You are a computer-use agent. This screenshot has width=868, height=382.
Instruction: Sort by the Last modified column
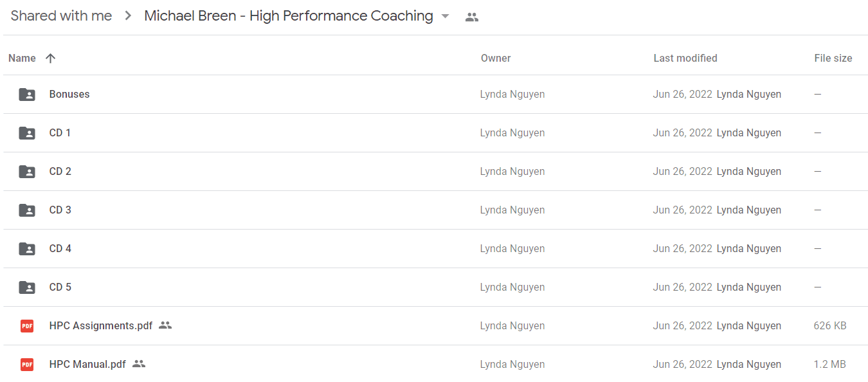685,59
